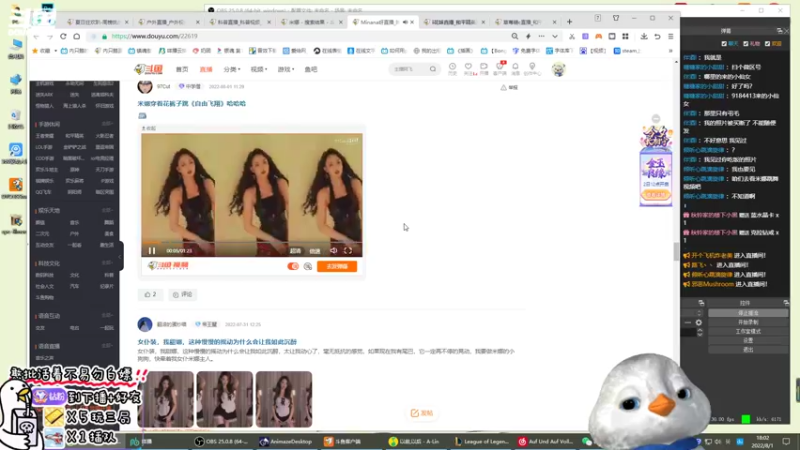
Task: Switch to the 户外直播 browser tab
Action: tap(168, 22)
